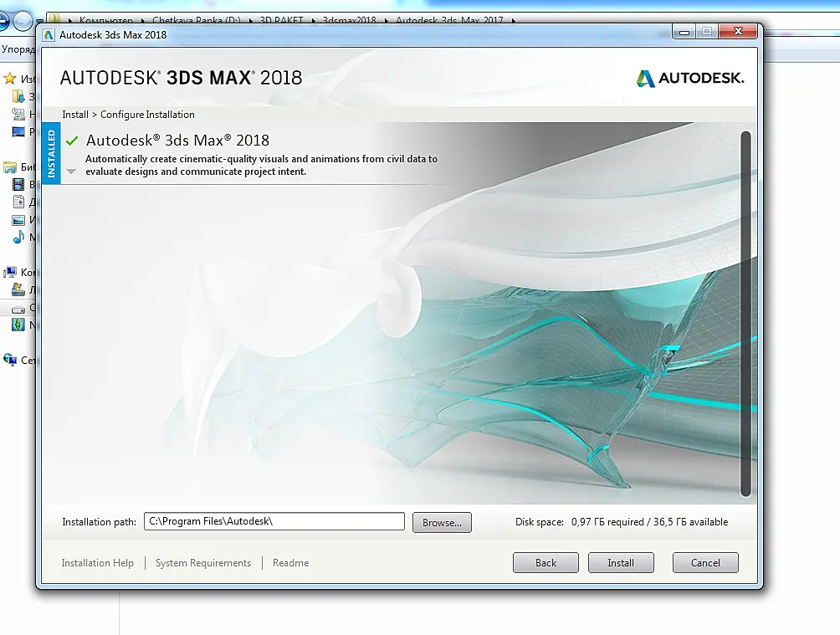Screen dimensions: 840x635
Task: Open the Installation Help link
Action: 98,563
